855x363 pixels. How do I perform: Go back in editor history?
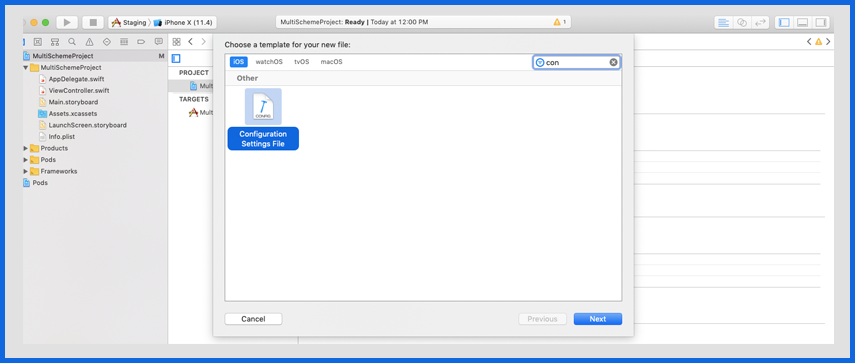(x=190, y=41)
